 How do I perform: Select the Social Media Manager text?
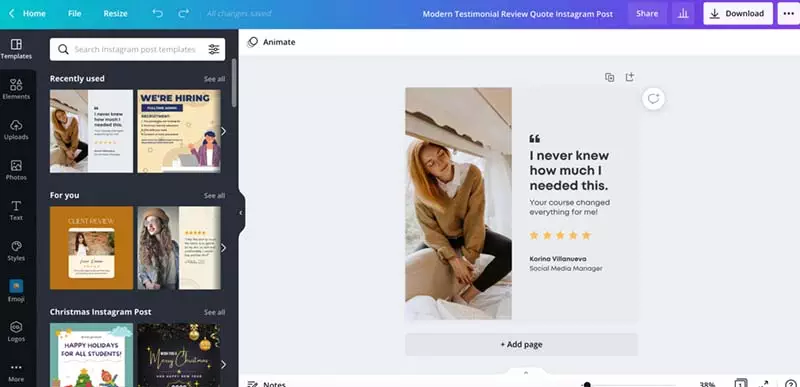(566, 269)
